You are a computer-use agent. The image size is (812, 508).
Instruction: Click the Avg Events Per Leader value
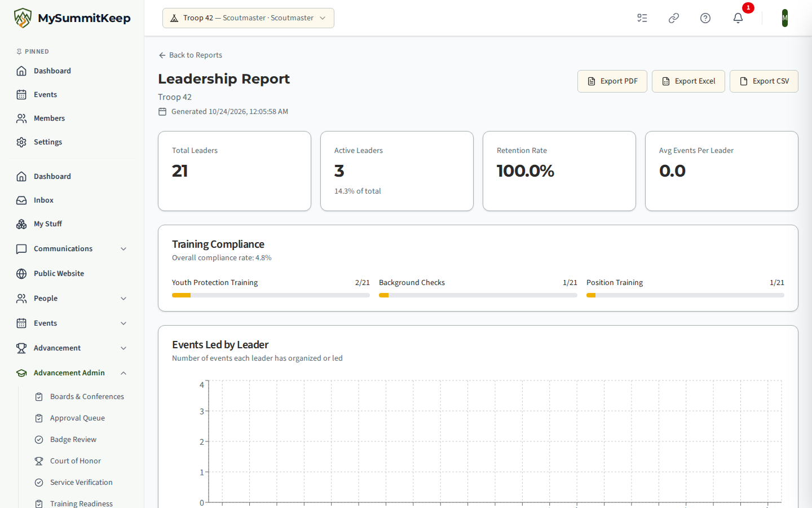(672, 171)
